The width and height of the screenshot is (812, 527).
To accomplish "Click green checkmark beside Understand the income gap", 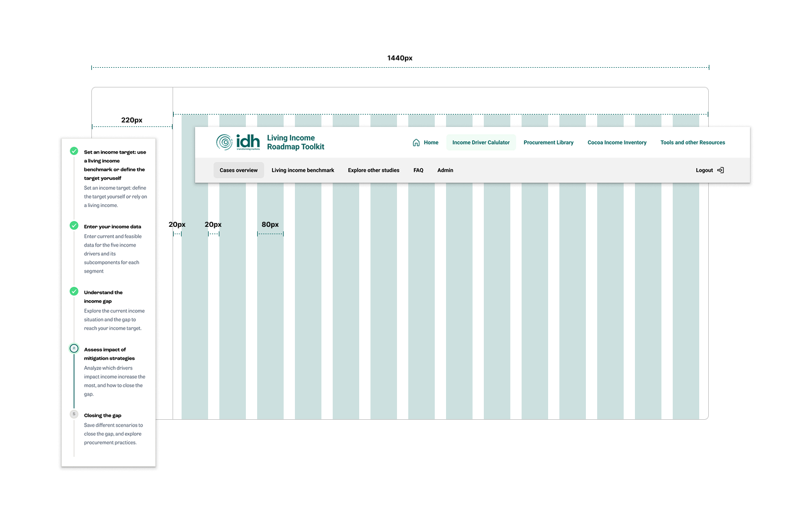I will coord(74,292).
